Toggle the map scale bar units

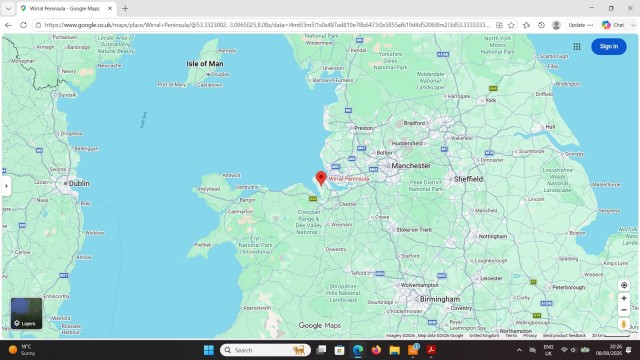pos(611,336)
